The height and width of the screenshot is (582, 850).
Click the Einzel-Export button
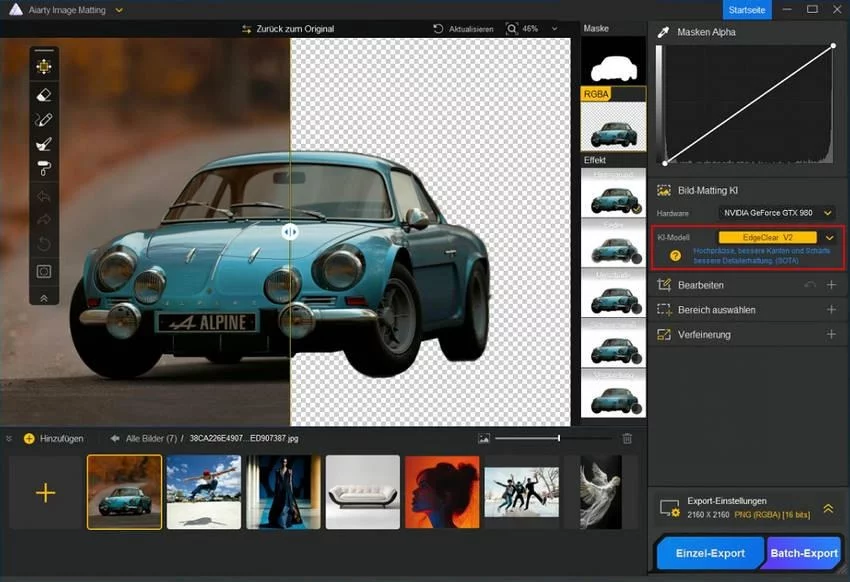(710, 553)
